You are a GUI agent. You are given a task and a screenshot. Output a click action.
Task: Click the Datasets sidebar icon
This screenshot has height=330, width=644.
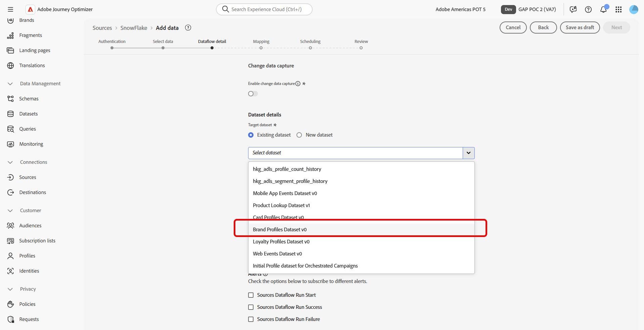pos(10,114)
